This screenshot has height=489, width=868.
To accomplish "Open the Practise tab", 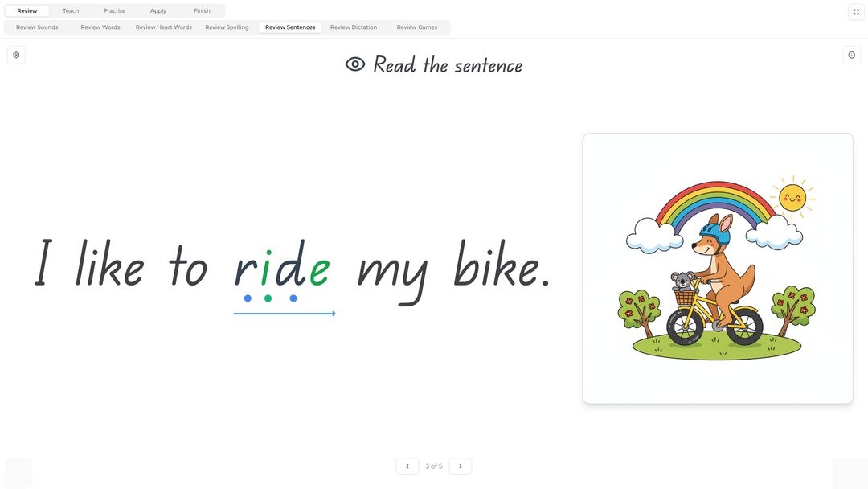I will [114, 10].
